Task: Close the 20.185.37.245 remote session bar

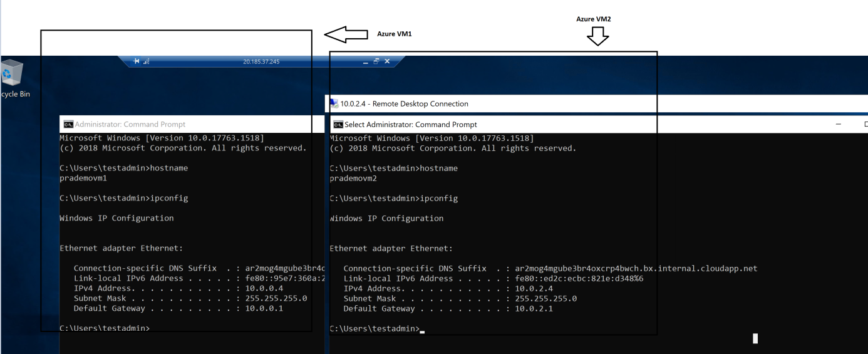Action: [387, 61]
